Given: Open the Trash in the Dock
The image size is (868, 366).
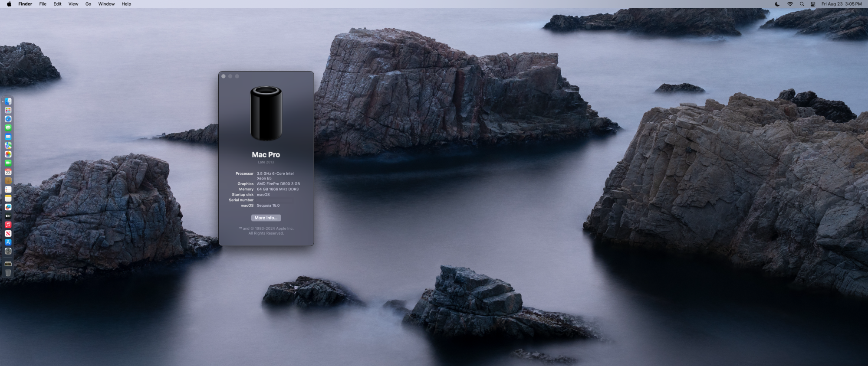Looking at the screenshot, I should pyautogui.click(x=8, y=272).
